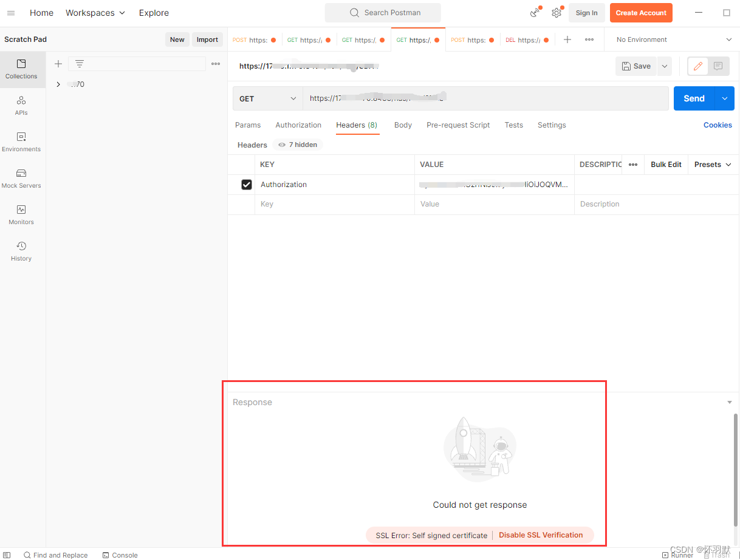Click the pencil edit mode icon

click(x=698, y=66)
